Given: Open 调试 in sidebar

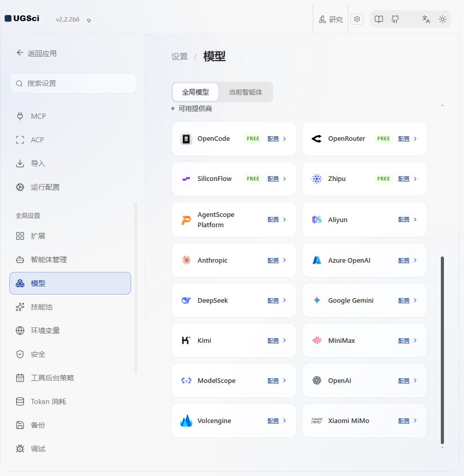Looking at the screenshot, I should (70, 449).
